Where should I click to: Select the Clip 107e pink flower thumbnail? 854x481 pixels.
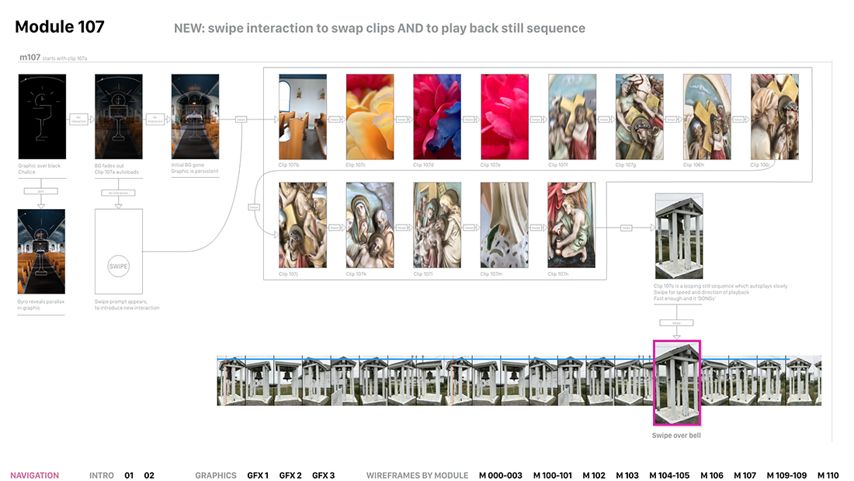(504, 117)
